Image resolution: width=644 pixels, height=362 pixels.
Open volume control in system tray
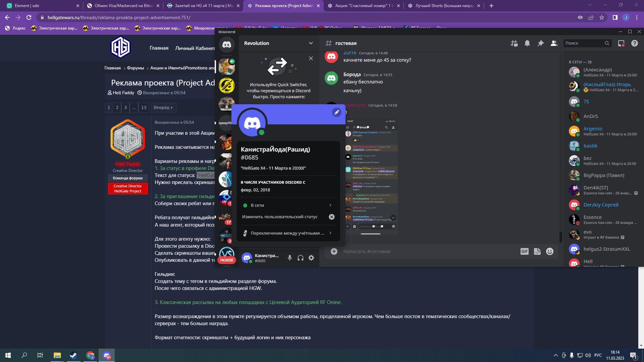[588, 355]
